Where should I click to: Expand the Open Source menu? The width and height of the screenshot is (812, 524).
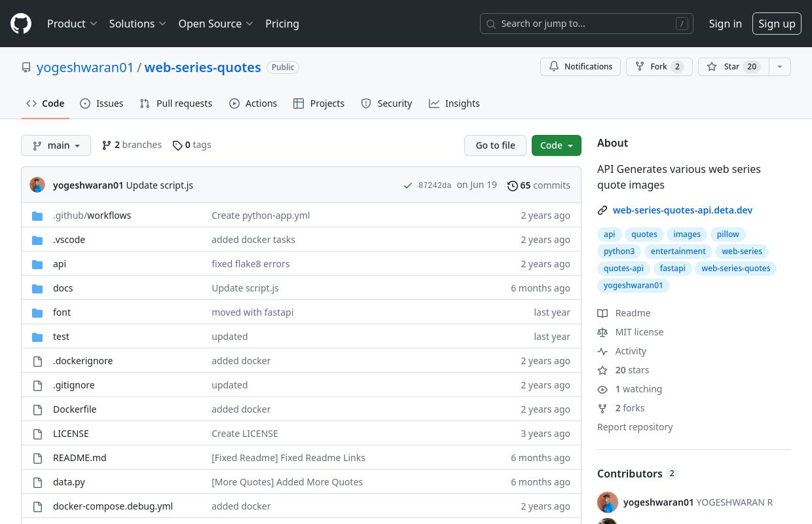click(x=215, y=24)
